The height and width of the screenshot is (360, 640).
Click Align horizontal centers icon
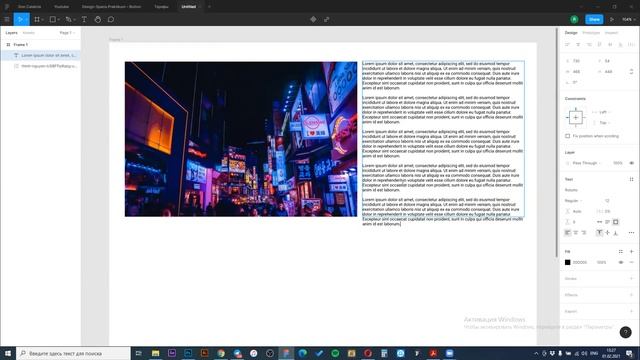click(x=578, y=44)
